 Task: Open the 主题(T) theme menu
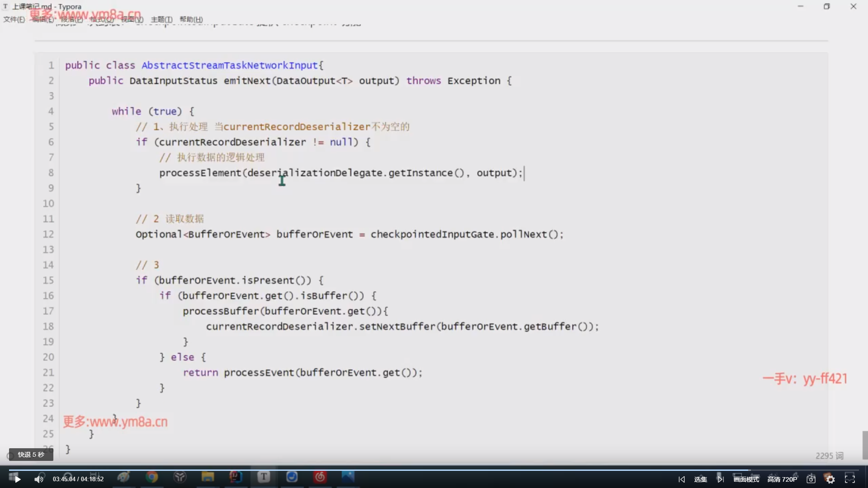[161, 19]
